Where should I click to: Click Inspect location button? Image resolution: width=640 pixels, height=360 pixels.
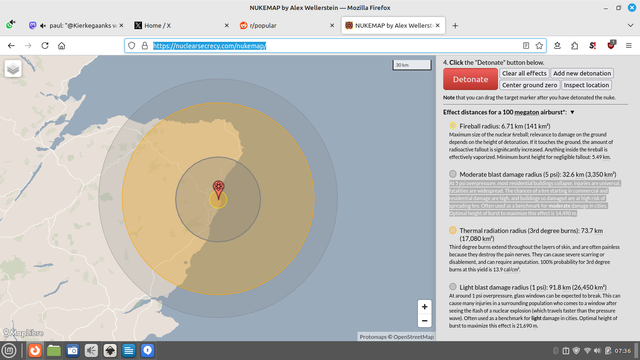tap(586, 85)
